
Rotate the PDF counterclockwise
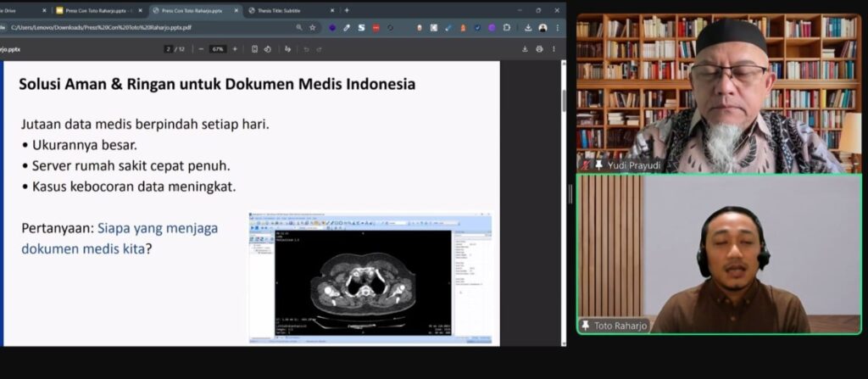[268, 49]
